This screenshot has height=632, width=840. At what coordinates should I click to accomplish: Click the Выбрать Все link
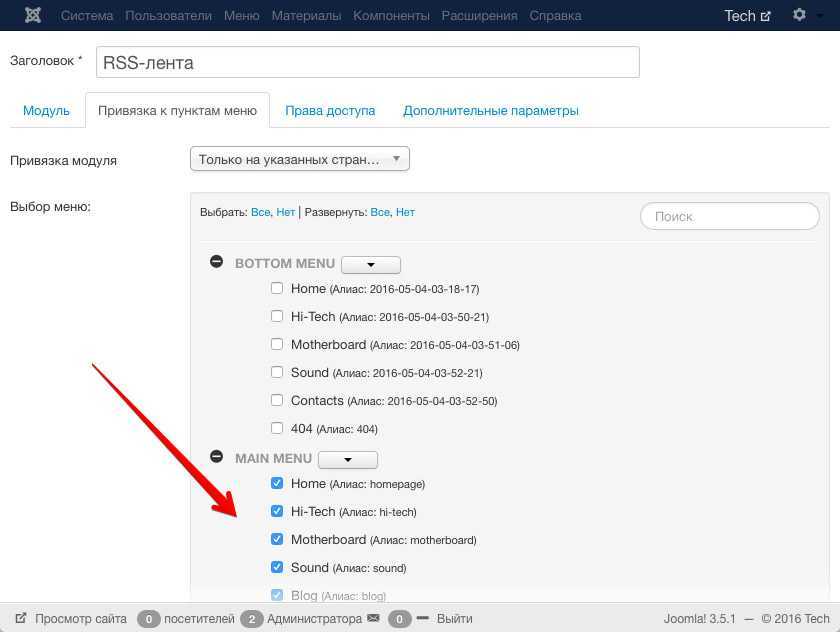(260, 212)
